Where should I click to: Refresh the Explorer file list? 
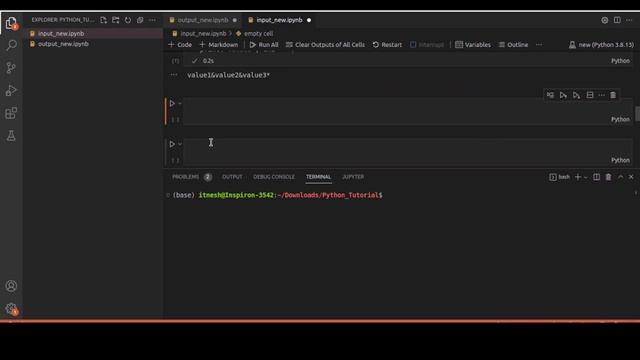tap(128, 20)
